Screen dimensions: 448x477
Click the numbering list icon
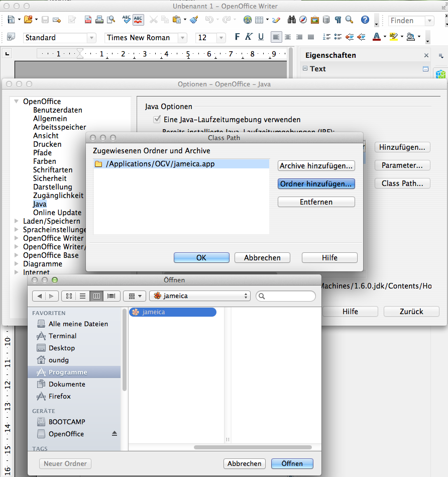click(326, 37)
